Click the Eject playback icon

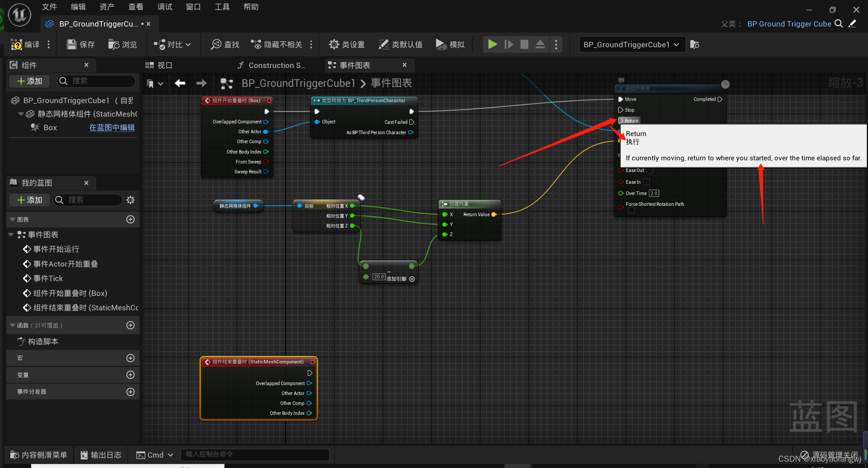[540, 44]
